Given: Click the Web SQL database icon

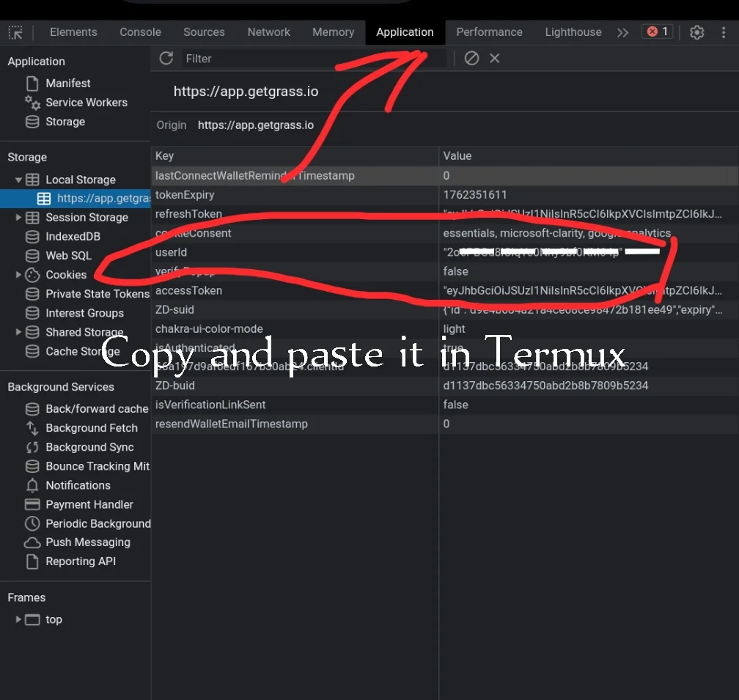Looking at the screenshot, I should click(32, 256).
